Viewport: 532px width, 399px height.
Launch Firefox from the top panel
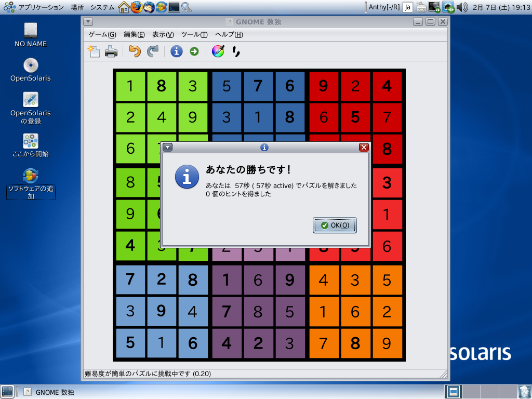click(137, 7)
